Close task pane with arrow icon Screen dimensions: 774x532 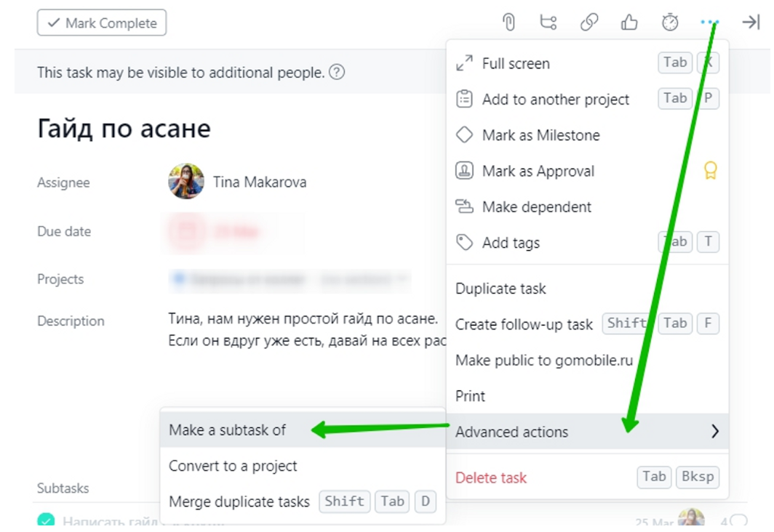750,23
